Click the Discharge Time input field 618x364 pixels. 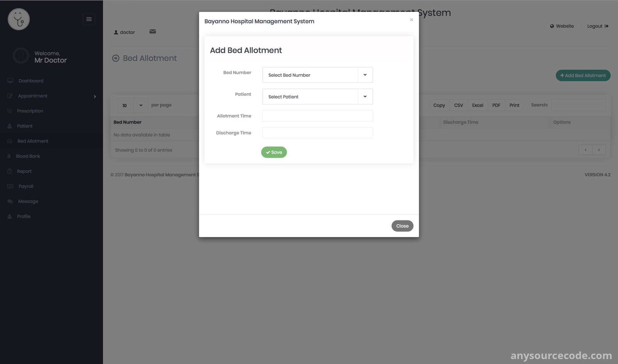pyautogui.click(x=317, y=133)
